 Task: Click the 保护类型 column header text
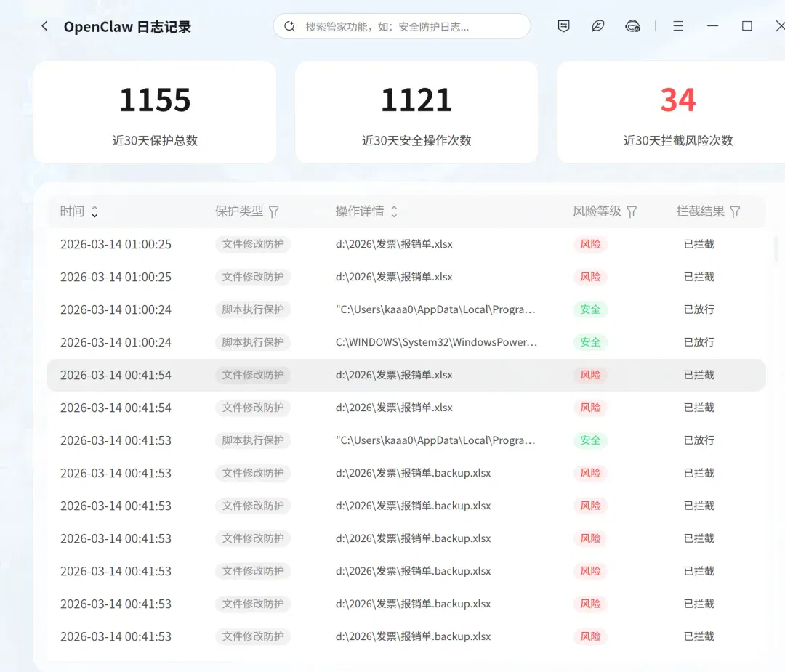coord(239,211)
